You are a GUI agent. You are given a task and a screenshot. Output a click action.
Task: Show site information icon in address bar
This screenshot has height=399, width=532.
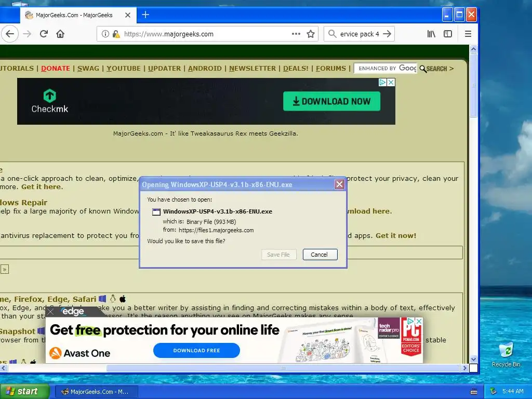pyautogui.click(x=105, y=34)
